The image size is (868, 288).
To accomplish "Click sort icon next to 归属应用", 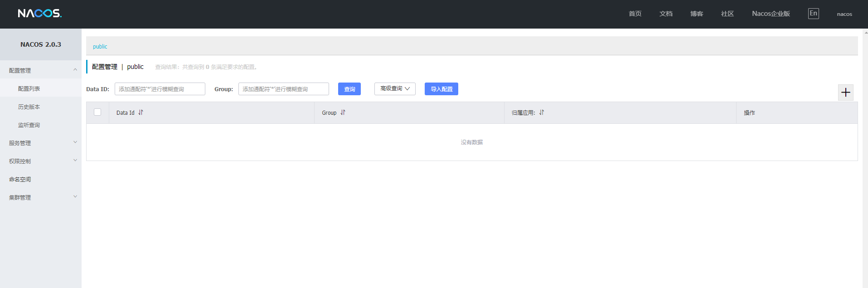I will pos(541,112).
